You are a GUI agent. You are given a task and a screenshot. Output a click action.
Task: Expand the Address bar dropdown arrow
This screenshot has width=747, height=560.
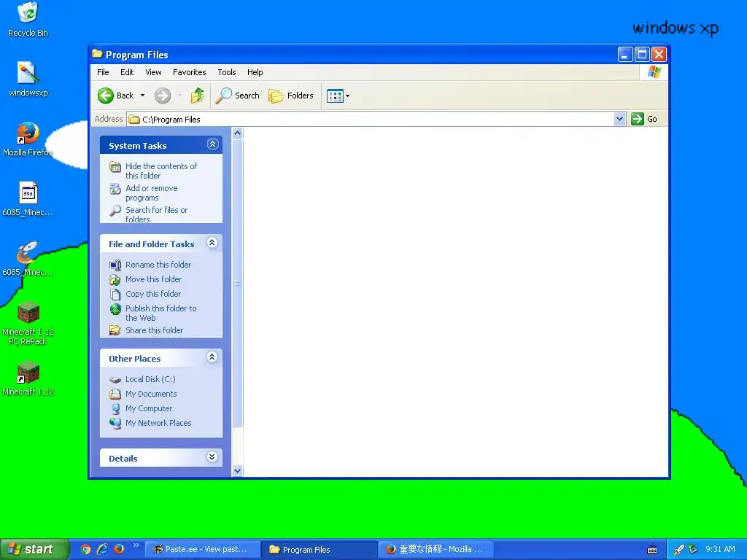pos(619,119)
